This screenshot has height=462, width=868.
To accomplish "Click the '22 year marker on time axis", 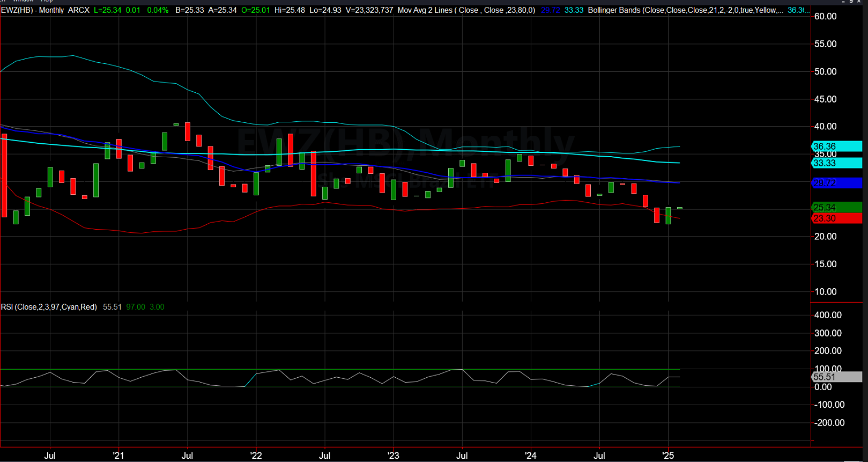I will pos(256,456).
